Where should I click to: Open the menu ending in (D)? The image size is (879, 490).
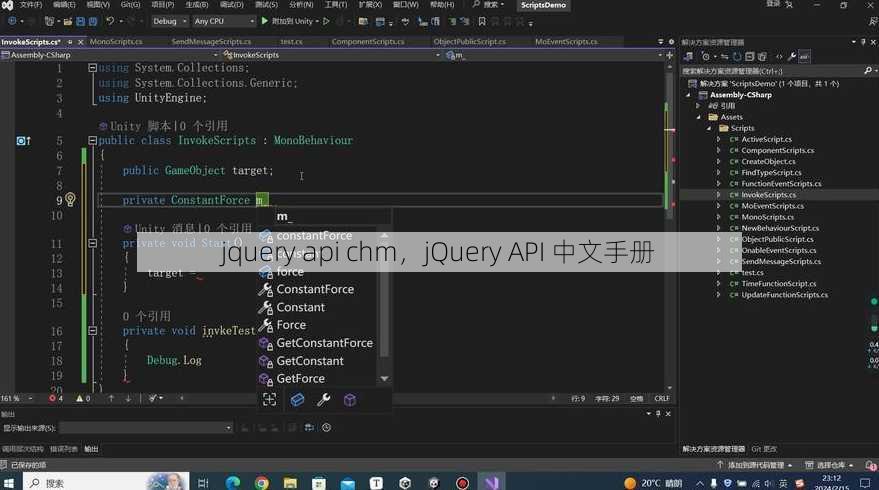(232, 4)
